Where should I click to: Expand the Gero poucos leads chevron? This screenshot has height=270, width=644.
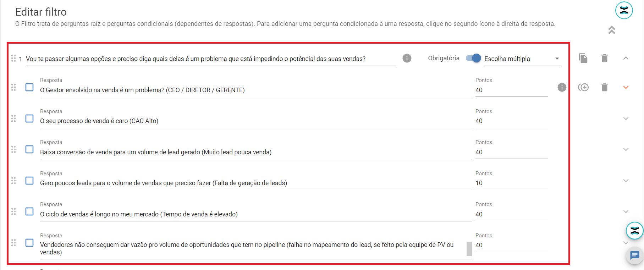(626, 181)
